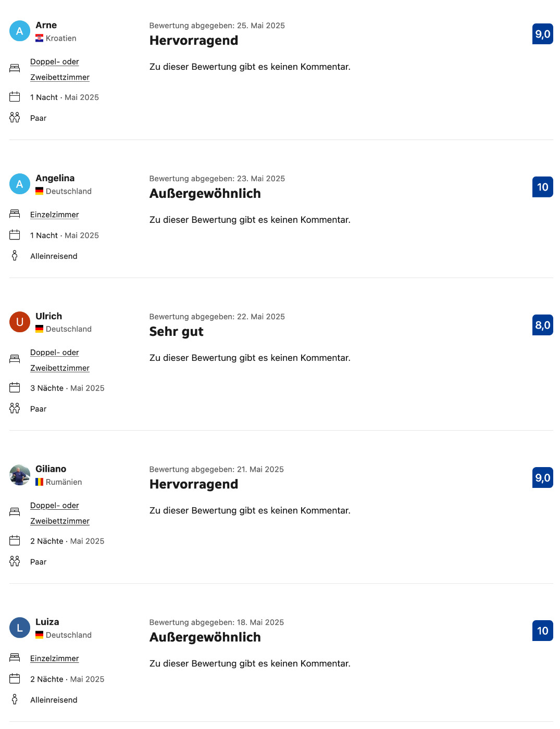This screenshot has width=560, height=729.
Task: Open Luiza's Einzelzimmer room link
Action: (55, 658)
